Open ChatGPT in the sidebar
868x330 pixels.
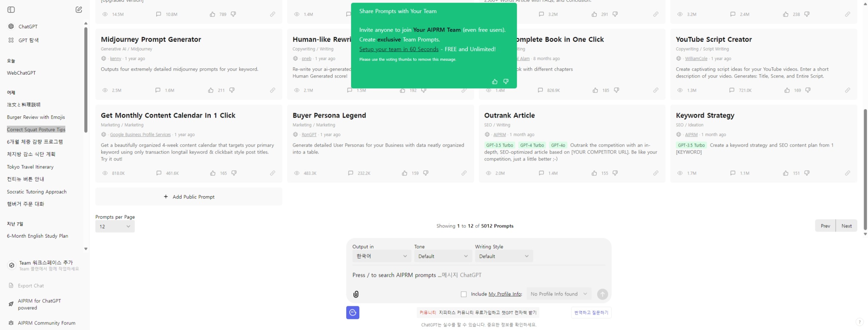coord(28,27)
